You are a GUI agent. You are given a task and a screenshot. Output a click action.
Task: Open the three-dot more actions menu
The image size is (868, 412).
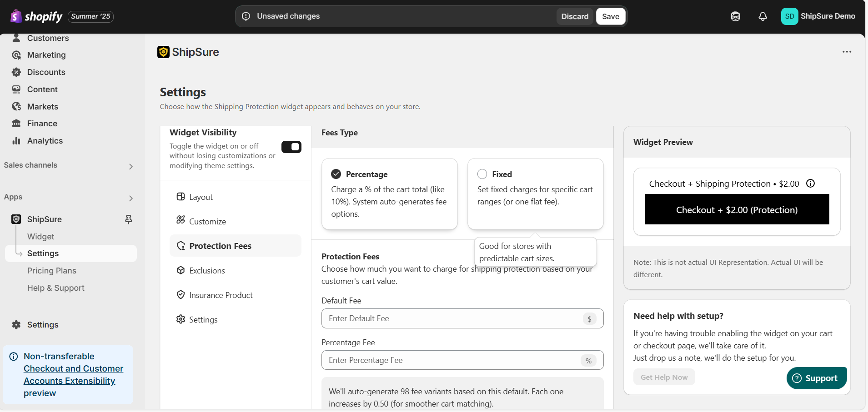[x=847, y=52]
